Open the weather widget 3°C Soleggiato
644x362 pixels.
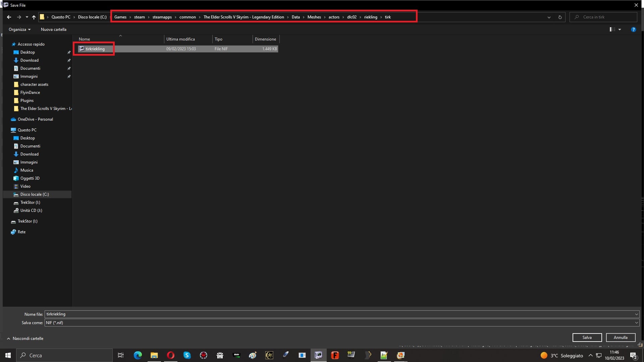[562, 355]
